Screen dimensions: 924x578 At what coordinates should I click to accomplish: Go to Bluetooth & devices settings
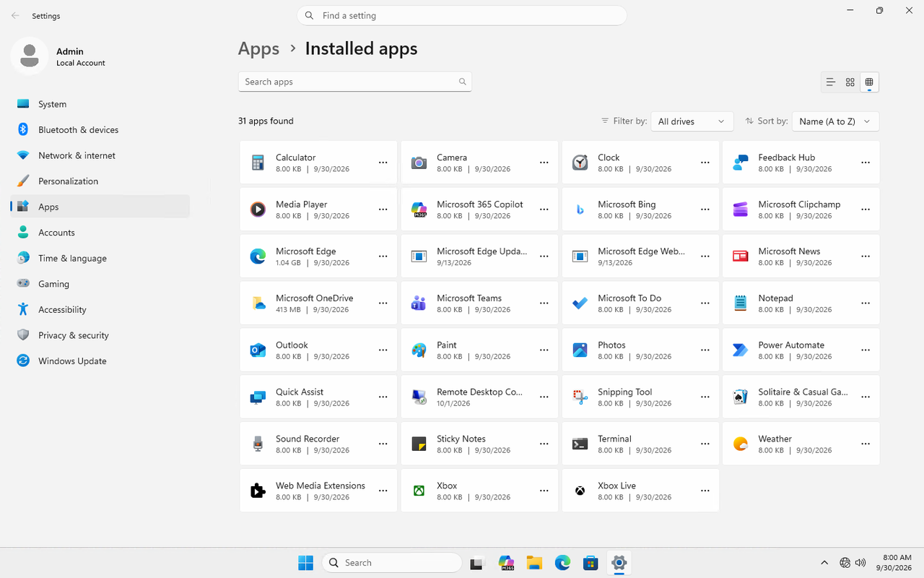point(100,130)
